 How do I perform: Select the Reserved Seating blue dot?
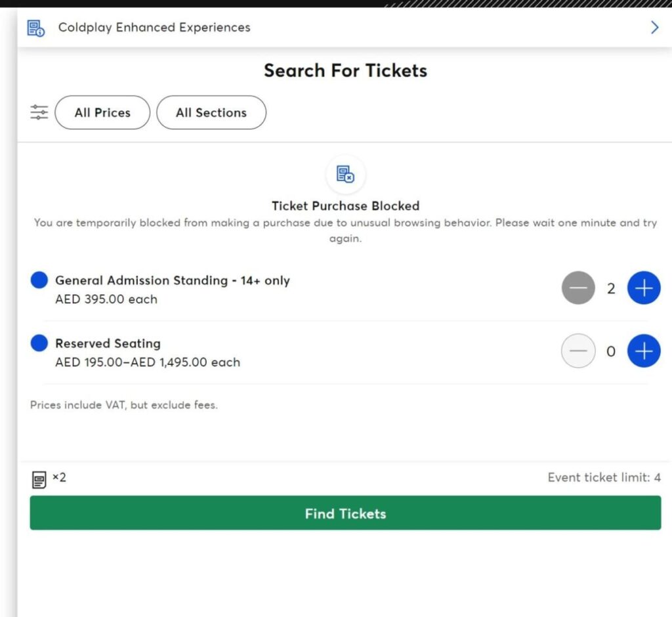pos(39,343)
